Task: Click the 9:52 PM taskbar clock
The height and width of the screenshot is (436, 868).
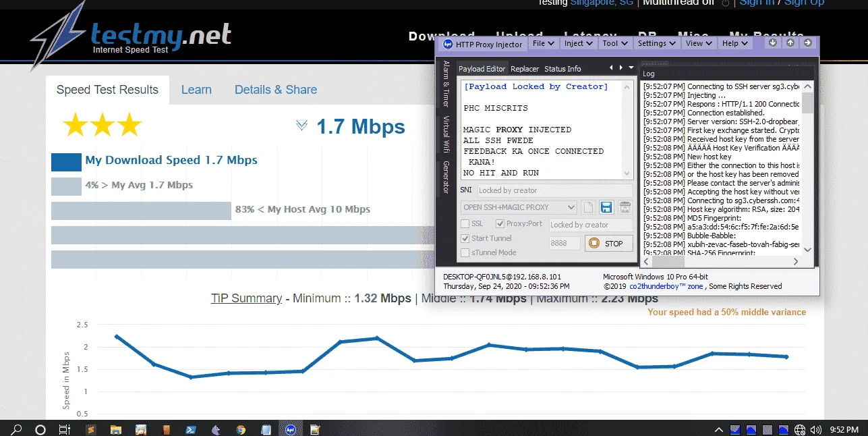Action: [x=843, y=429]
